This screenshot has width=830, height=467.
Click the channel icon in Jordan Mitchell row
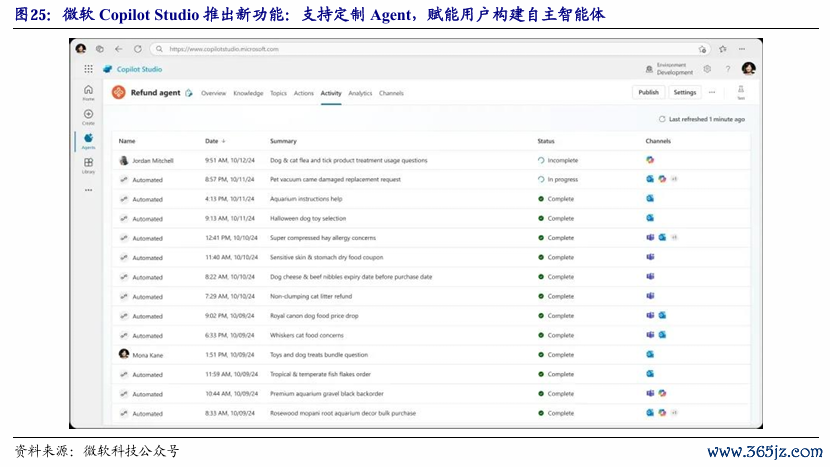(650, 160)
